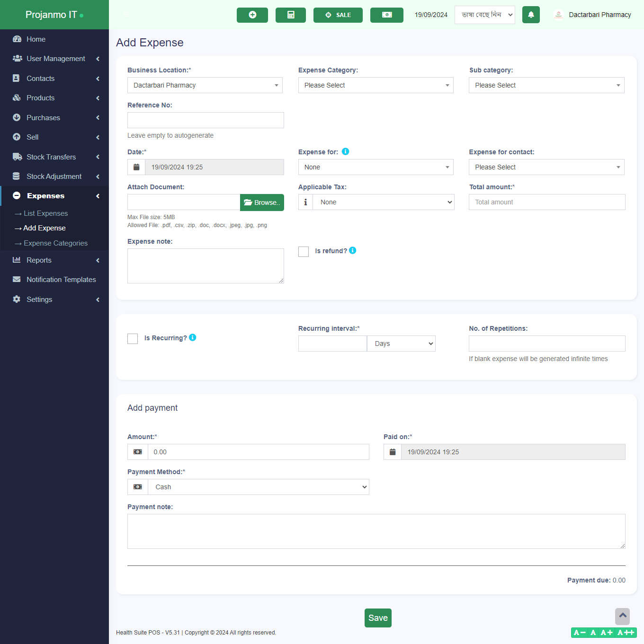Open the Expense Category dropdown
This screenshot has height=644, width=644.
(376, 85)
